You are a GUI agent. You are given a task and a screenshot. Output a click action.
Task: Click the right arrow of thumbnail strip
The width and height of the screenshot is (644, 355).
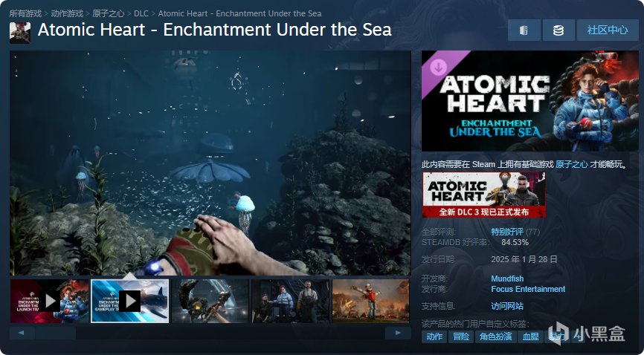pyautogui.click(x=398, y=333)
